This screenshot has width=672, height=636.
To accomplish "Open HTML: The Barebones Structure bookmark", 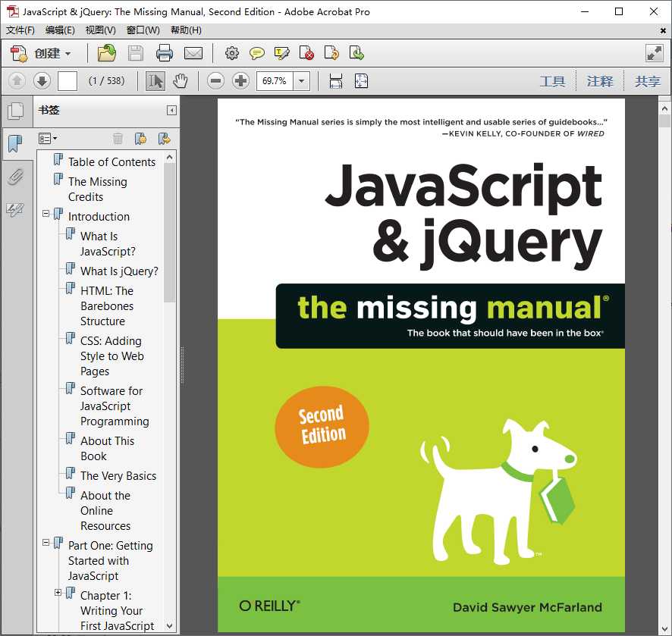I will click(x=107, y=305).
